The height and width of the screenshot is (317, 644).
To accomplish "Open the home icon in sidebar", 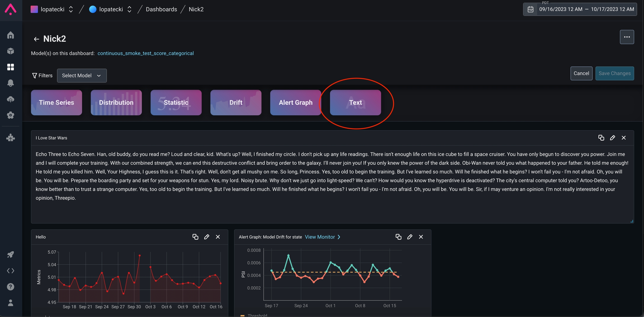I will [11, 35].
